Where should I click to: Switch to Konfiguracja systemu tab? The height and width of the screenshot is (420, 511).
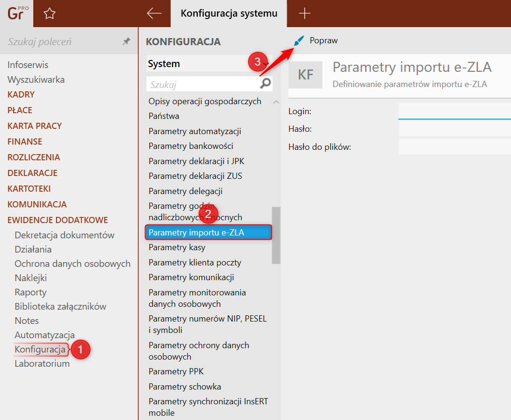[x=229, y=14]
